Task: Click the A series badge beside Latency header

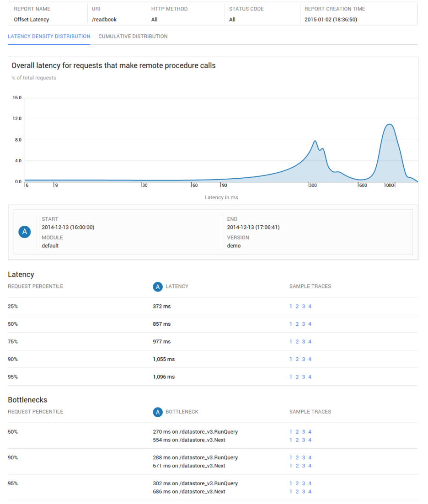Action: point(157,286)
